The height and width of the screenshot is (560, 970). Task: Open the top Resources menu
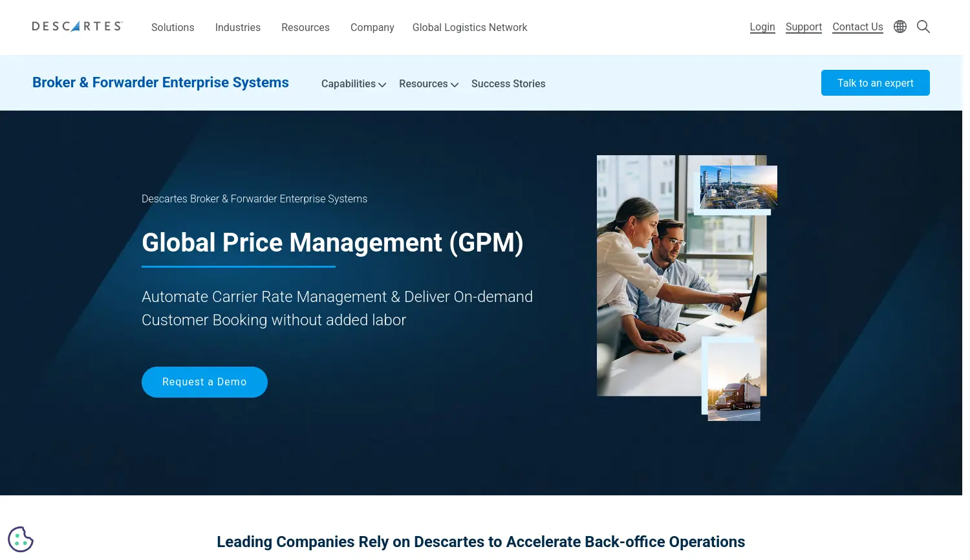(305, 27)
